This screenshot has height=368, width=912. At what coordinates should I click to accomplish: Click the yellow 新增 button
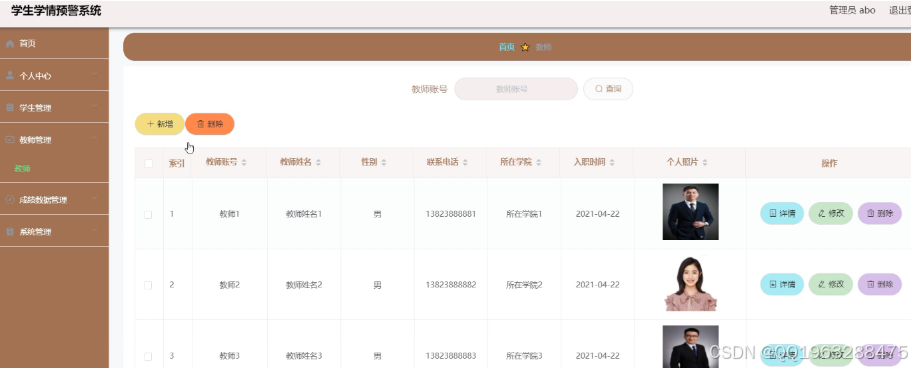pyautogui.click(x=159, y=124)
